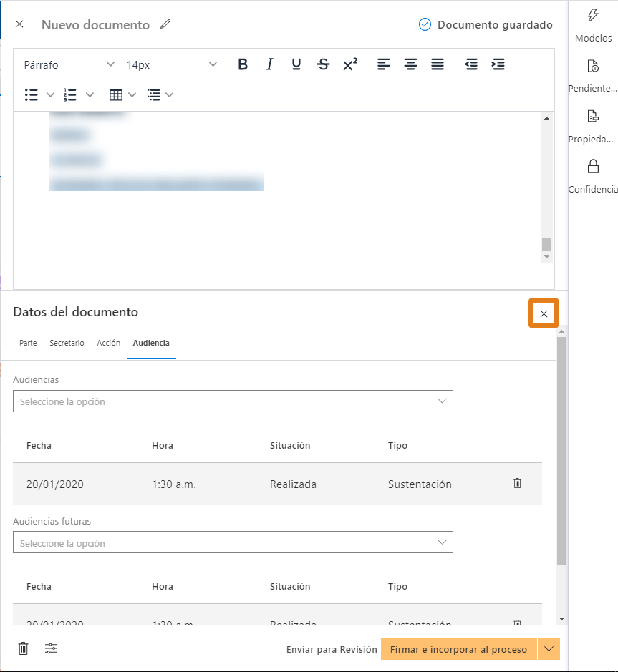Expand bulleted list style options
The height and width of the screenshot is (672, 618).
pos(50,94)
